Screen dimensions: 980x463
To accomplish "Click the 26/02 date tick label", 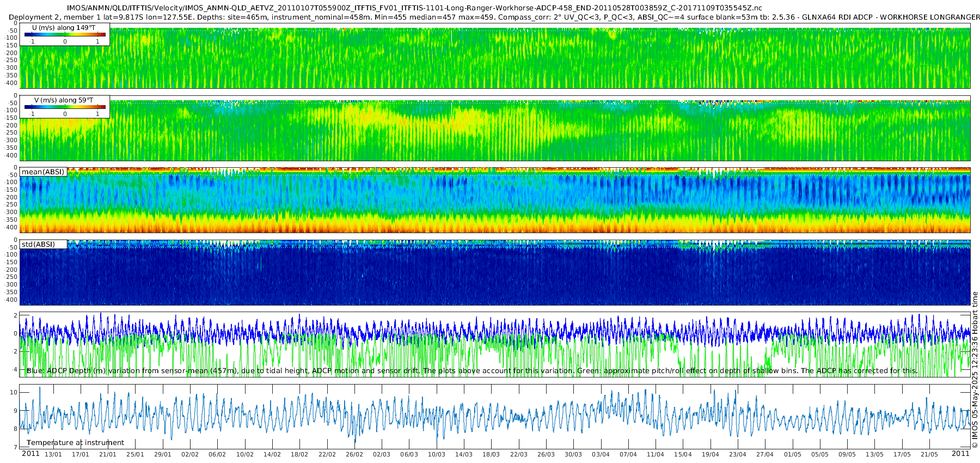I will 354,454.
